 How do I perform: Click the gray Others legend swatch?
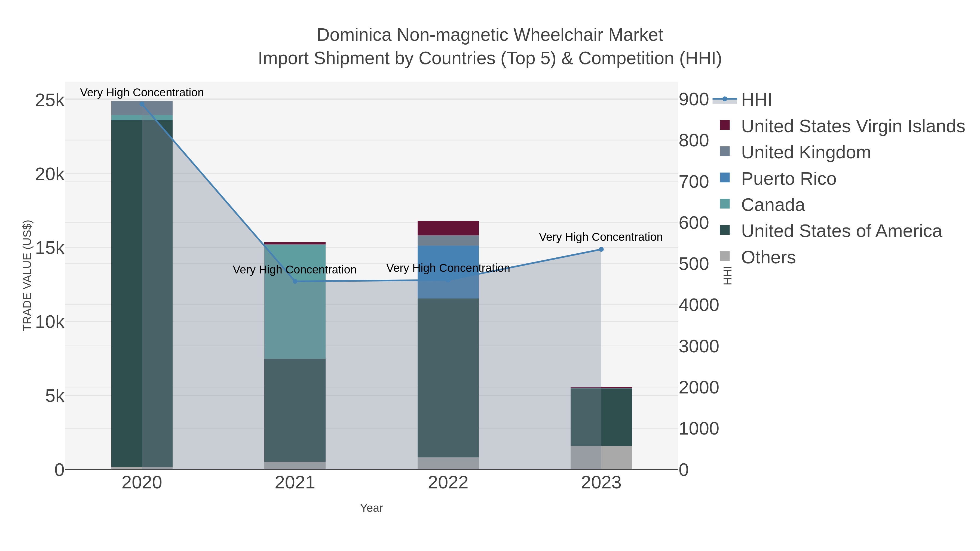[725, 256]
